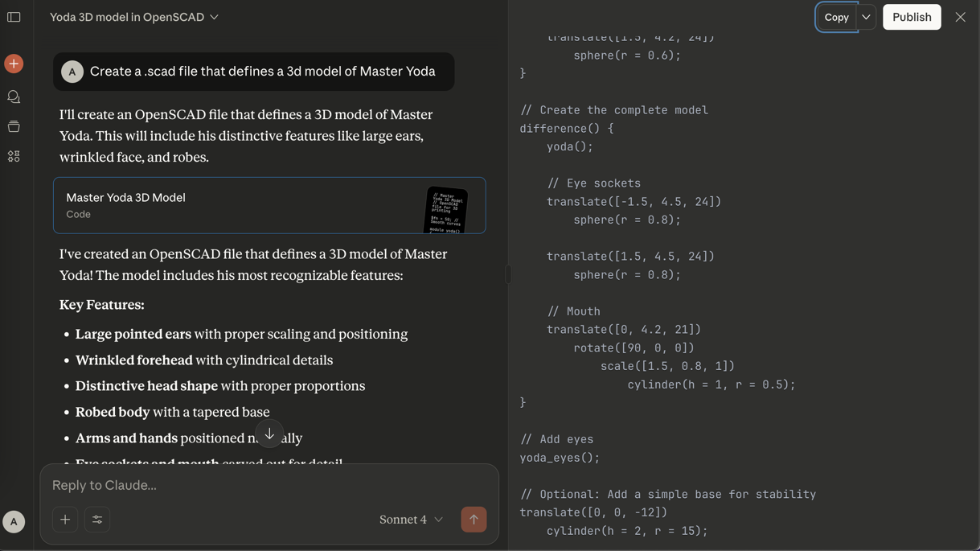The width and height of the screenshot is (980, 551).
Task: Open the user account avatar menu
Action: point(14,522)
